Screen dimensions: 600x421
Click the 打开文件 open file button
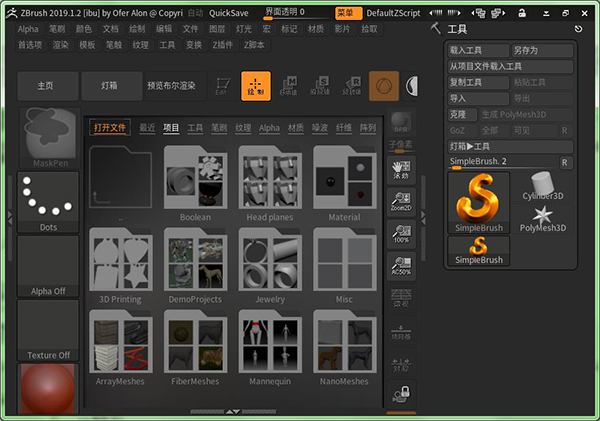(110, 127)
